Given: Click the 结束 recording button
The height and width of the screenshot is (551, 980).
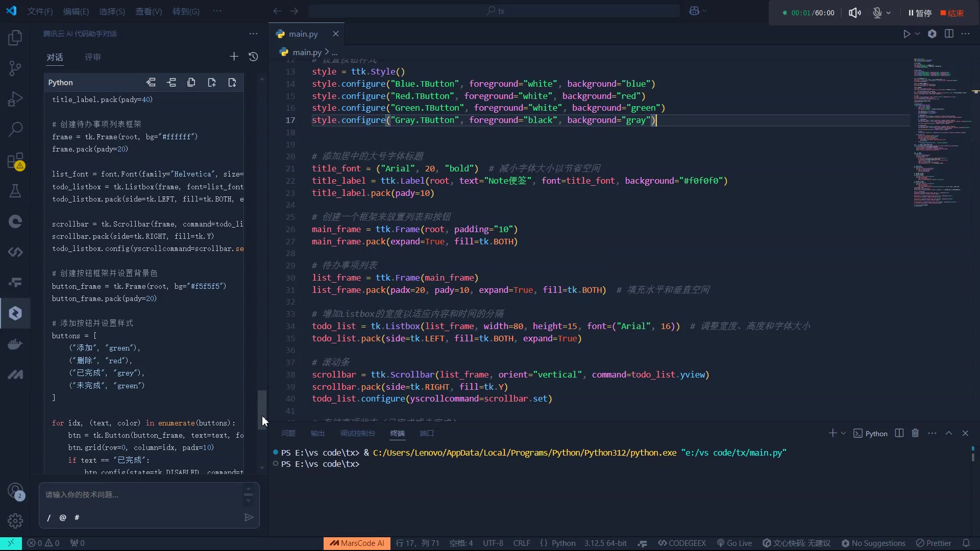Looking at the screenshot, I should tap(952, 13).
